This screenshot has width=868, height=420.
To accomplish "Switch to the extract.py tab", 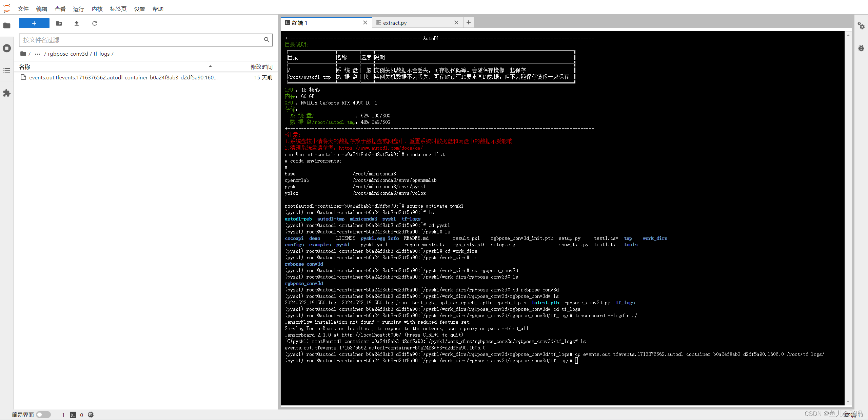I will [x=395, y=22].
